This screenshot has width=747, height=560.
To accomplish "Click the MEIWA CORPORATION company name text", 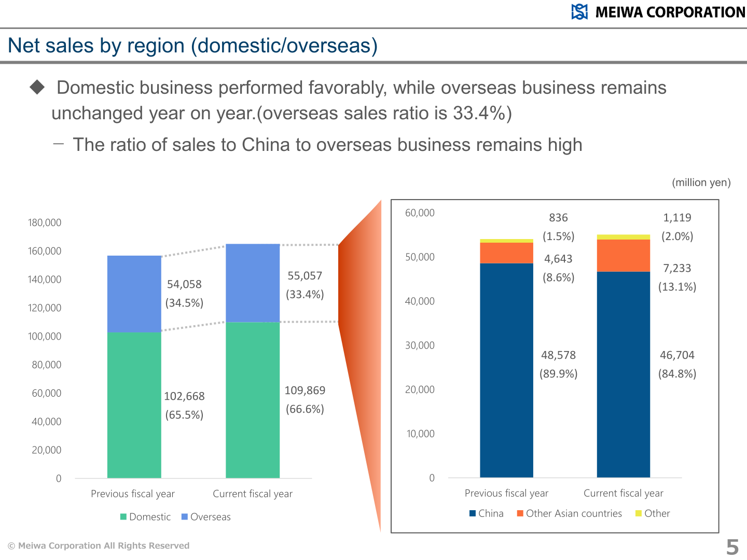I will 670,12.
